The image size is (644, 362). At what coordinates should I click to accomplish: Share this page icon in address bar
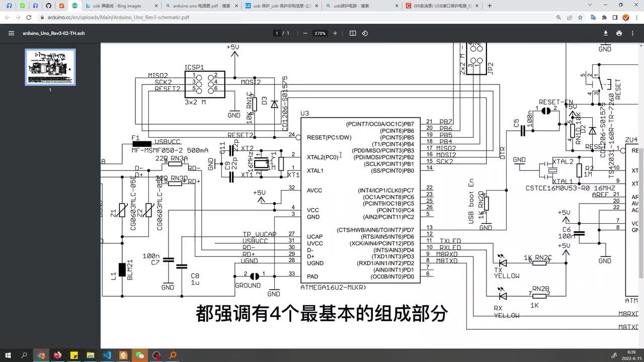click(x=570, y=17)
